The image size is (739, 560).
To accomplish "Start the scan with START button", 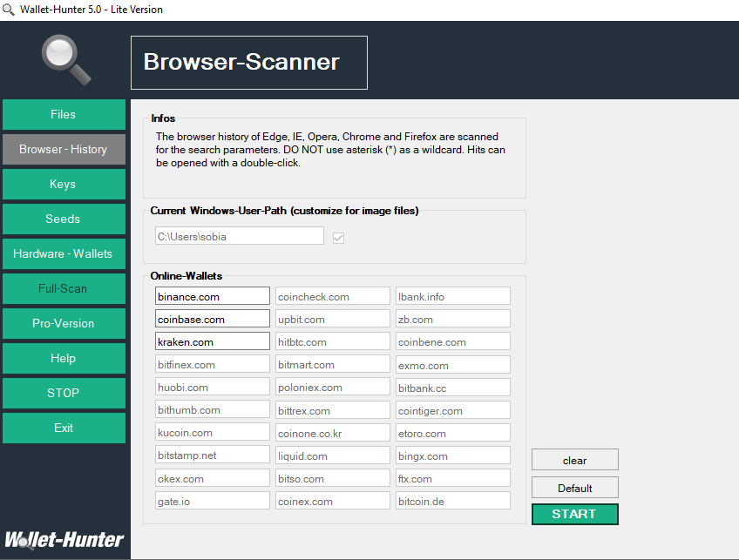I will pyautogui.click(x=575, y=515).
